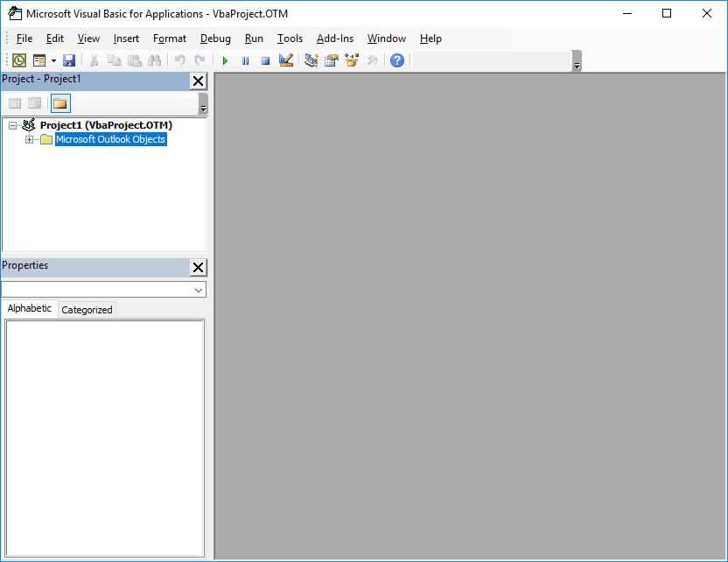The height and width of the screenshot is (562, 728).
Task: Switch to the Categorized tab
Action: (87, 310)
